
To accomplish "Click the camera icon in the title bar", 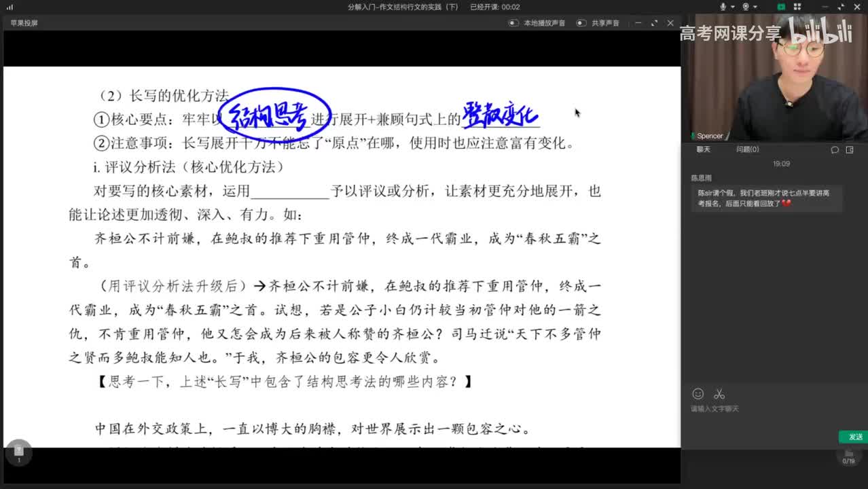I will [746, 7].
